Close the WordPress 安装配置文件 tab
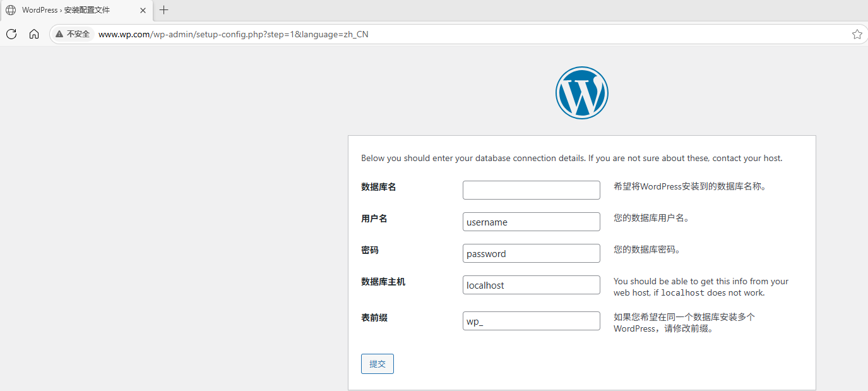The width and height of the screenshot is (868, 391). tap(143, 10)
